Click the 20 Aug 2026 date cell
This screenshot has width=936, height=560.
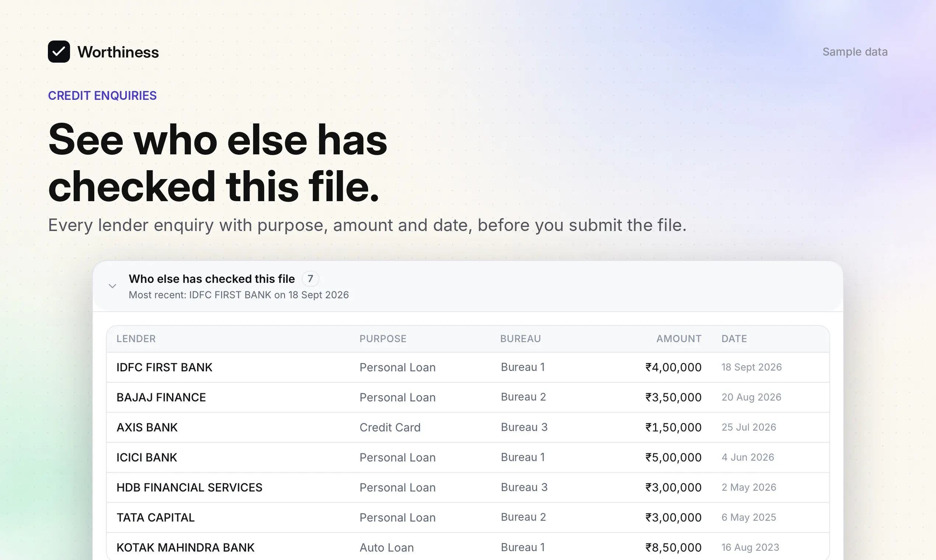coord(751,397)
